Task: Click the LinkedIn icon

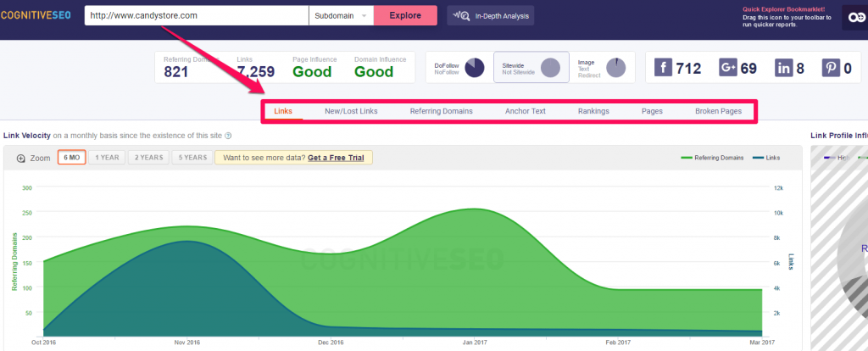Action: coord(784,68)
